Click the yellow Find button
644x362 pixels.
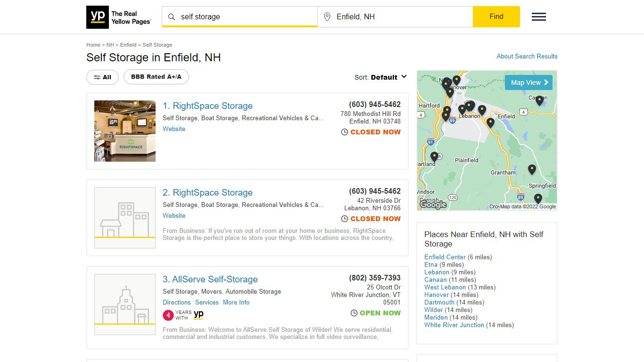click(496, 16)
